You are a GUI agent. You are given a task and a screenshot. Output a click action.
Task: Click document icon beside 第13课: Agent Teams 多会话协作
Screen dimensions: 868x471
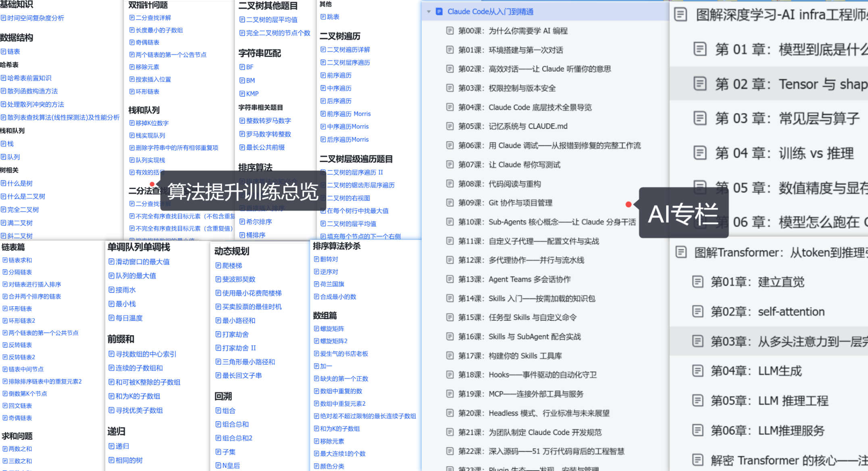tap(450, 279)
